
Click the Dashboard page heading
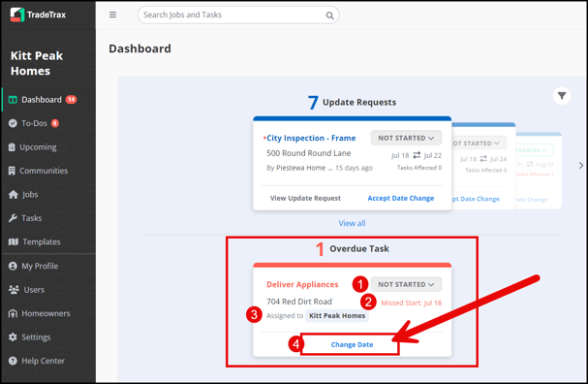point(139,48)
